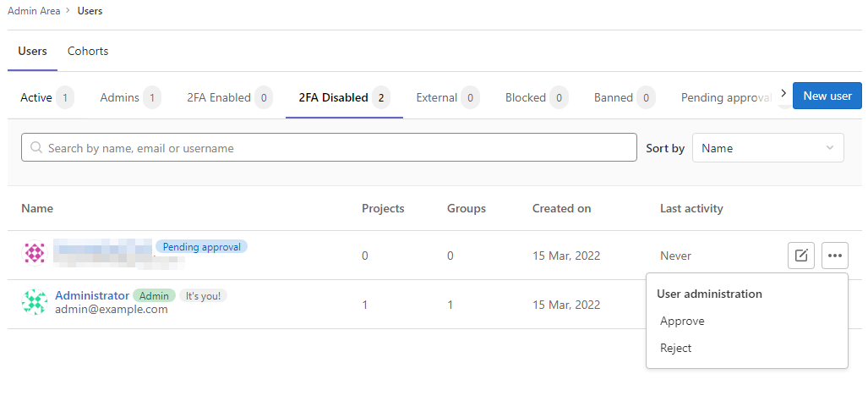Select the Blocked filter tab

tap(537, 98)
